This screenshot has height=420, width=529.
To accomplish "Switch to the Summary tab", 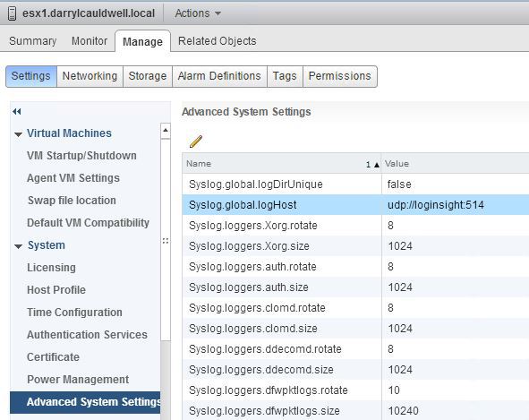I will point(33,41).
